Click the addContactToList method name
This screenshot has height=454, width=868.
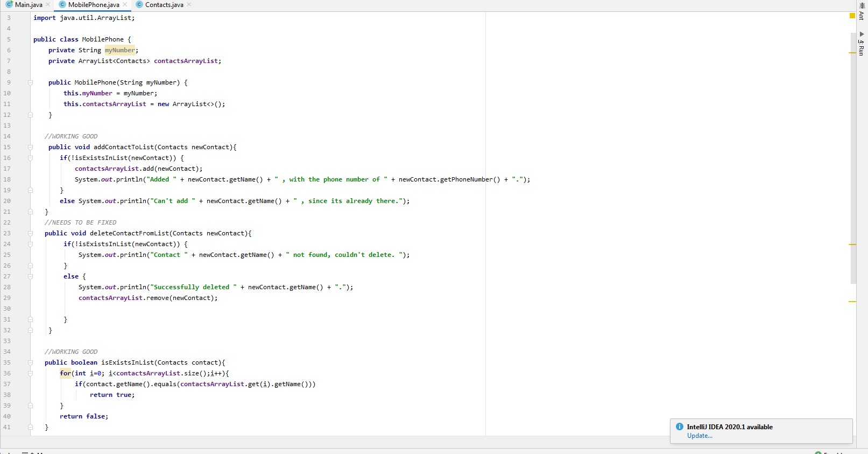point(124,147)
